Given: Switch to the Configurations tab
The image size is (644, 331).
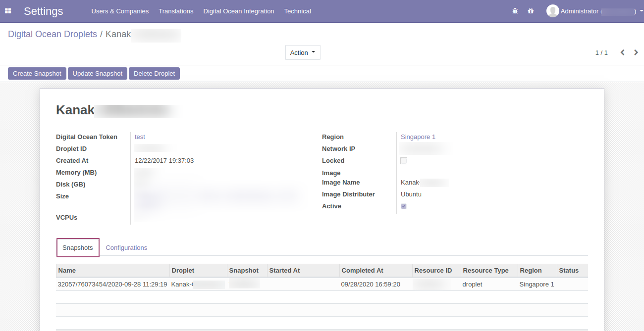Looking at the screenshot, I should pyautogui.click(x=126, y=247).
